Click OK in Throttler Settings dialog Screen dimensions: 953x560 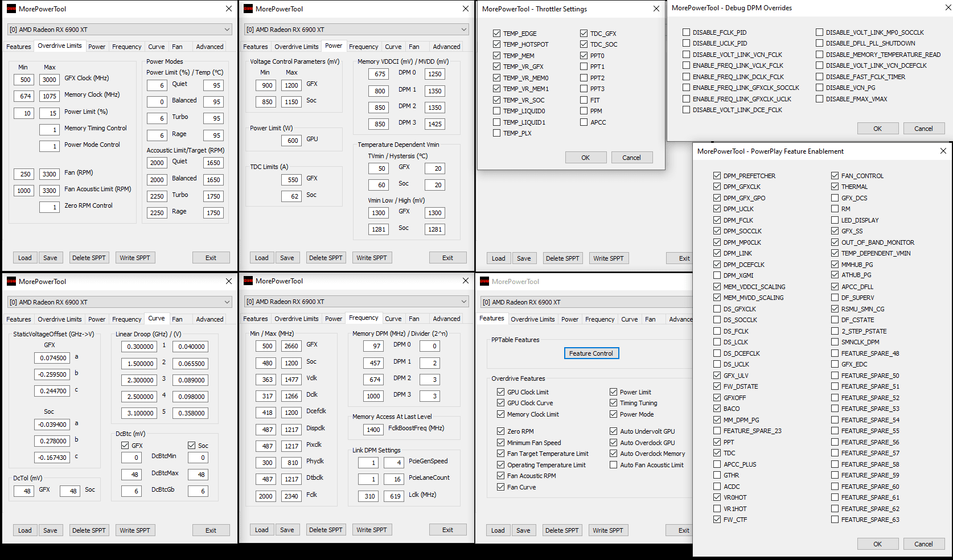click(x=585, y=158)
